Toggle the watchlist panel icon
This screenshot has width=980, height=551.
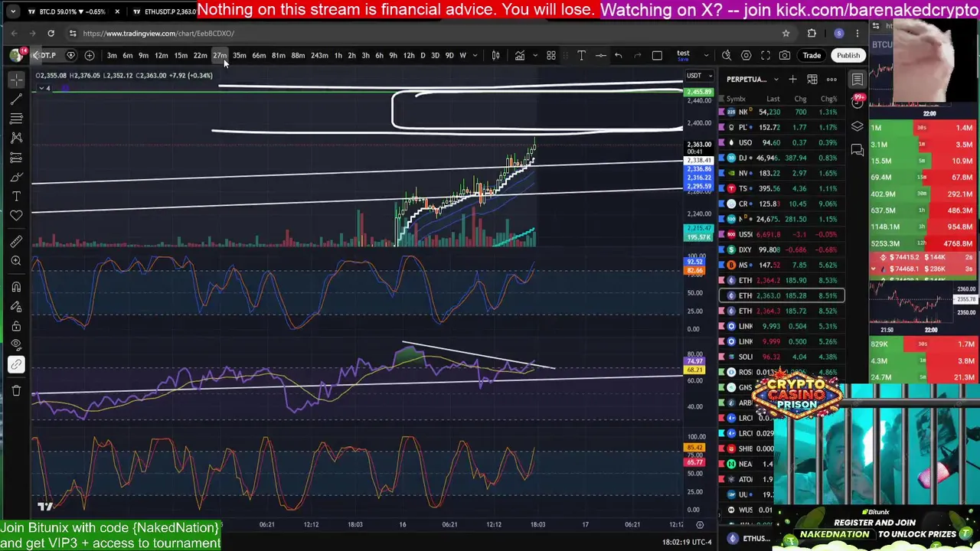tap(857, 80)
